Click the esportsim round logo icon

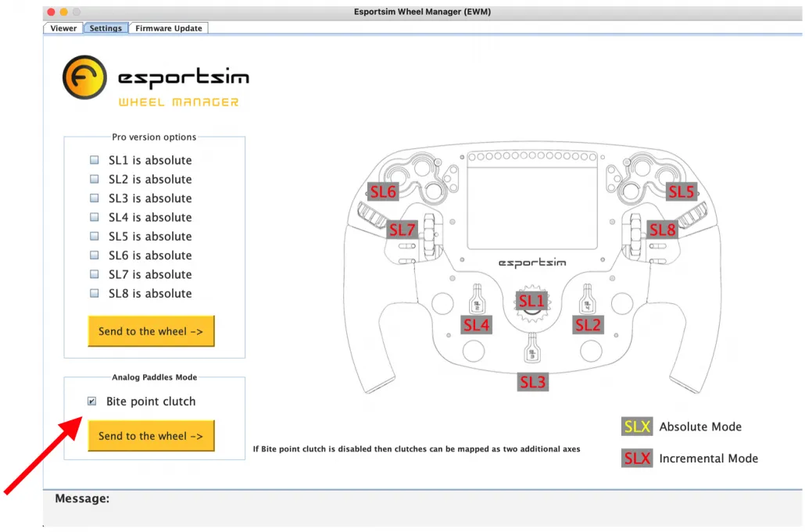click(84, 77)
